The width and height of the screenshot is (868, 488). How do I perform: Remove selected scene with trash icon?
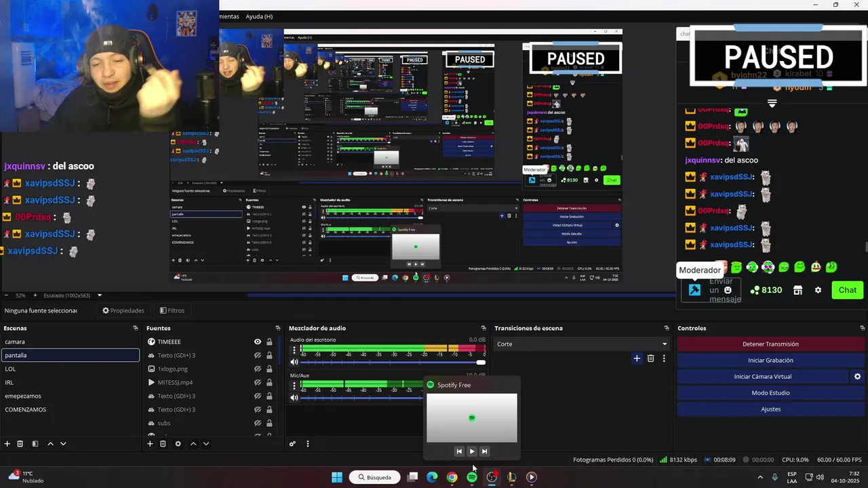tap(20, 444)
